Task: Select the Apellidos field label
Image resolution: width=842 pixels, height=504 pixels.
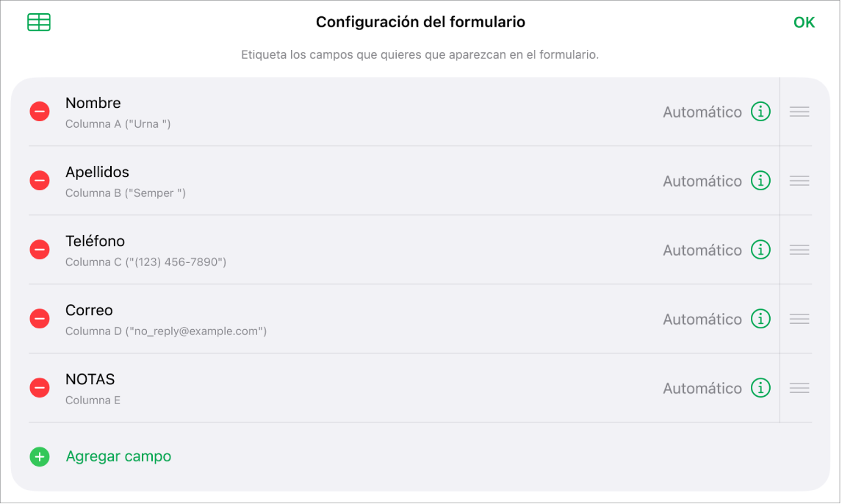Action: pyautogui.click(x=97, y=172)
